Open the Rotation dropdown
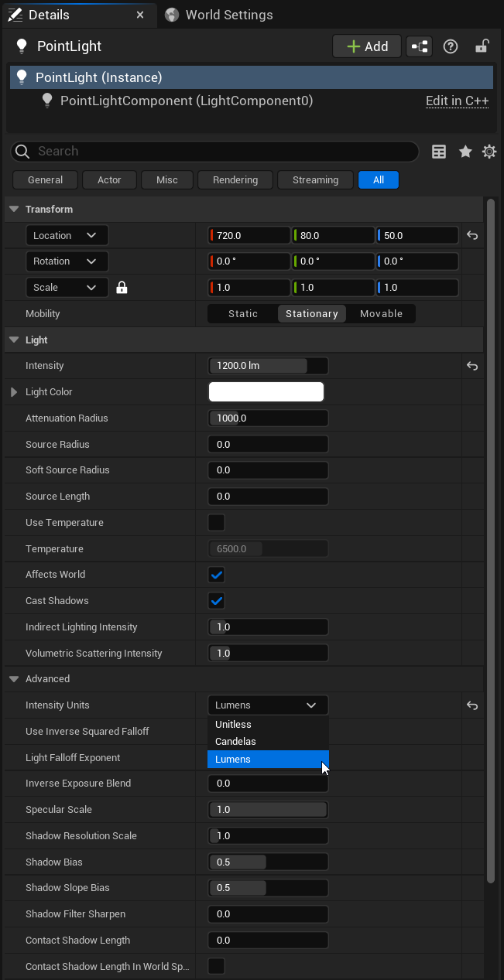This screenshot has height=980, width=504. click(67, 261)
